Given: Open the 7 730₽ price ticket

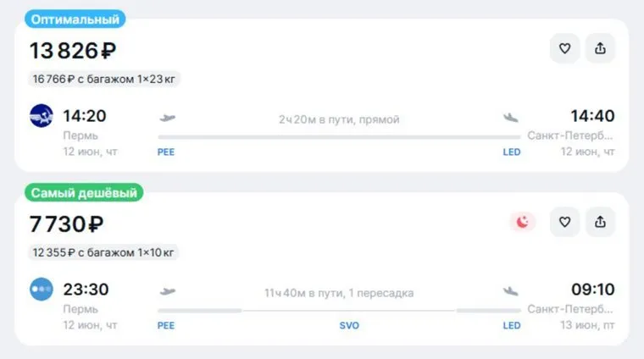Looking at the screenshot, I should click(67, 224).
